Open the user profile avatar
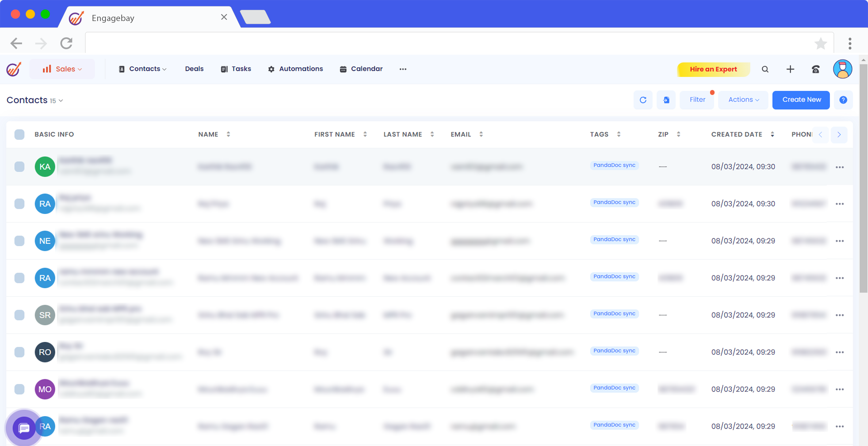Screen dimensions: 868x446 pos(842,69)
